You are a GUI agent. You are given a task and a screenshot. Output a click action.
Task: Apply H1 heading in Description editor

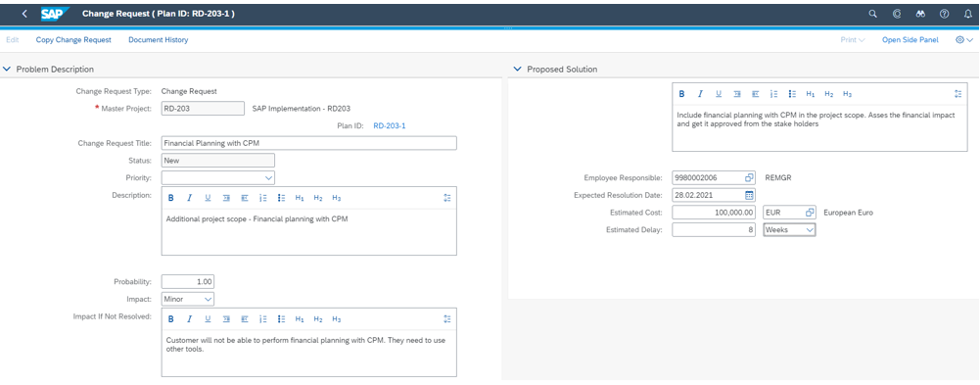tap(300, 198)
